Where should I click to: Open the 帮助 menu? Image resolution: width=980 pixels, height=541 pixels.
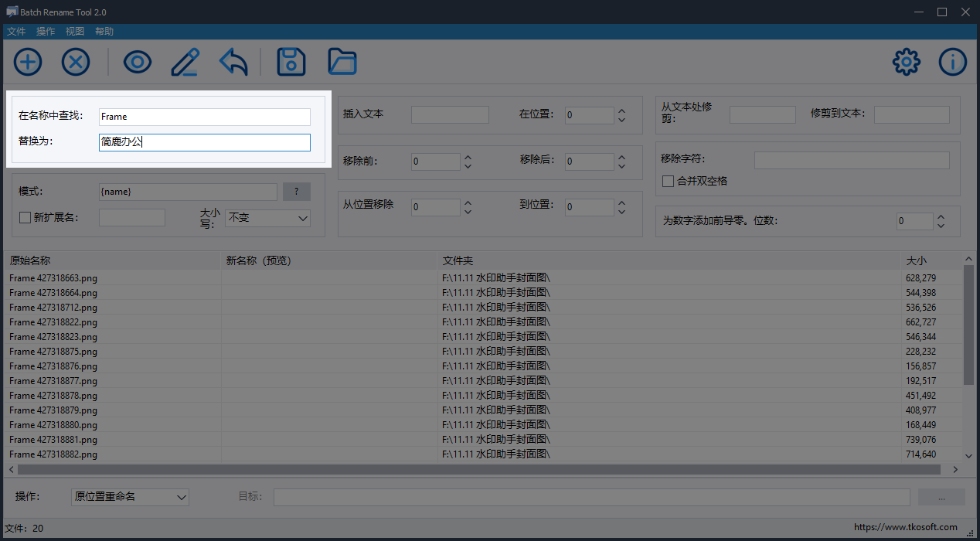[x=104, y=32]
